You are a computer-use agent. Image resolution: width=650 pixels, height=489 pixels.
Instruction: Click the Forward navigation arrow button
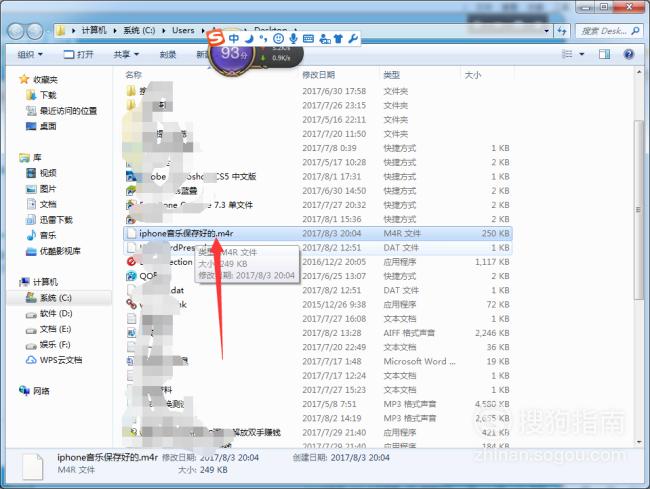coord(34,31)
